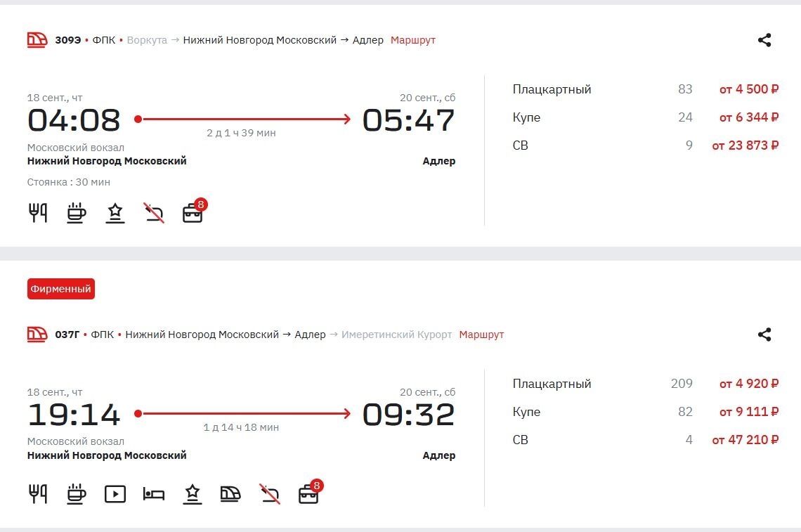Click the hot drinks cup icon, train 309Э
Viewport: 801px width, 532px height.
coord(77,213)
